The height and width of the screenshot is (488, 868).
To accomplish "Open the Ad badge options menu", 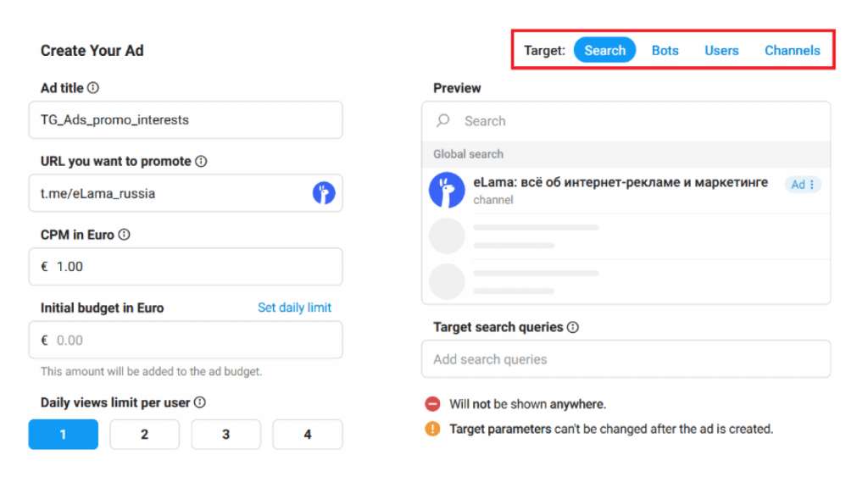I will [x=811, y=185].
